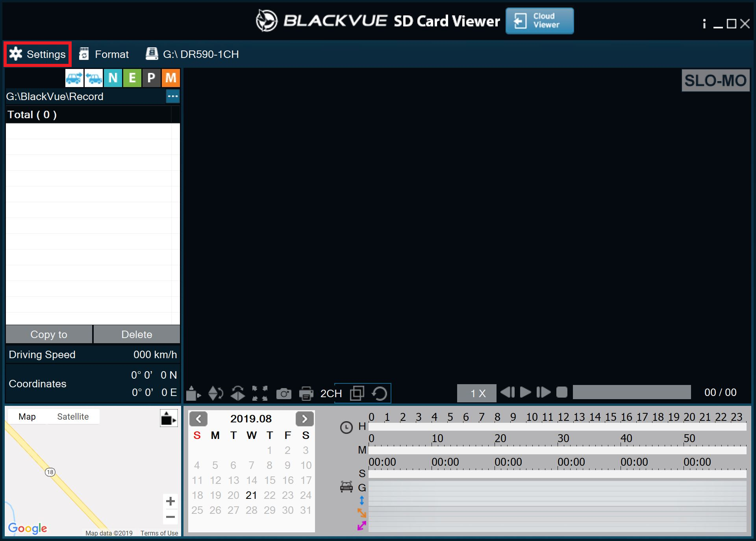Open the folder browse button (three dots)

[x=172, y=96]
